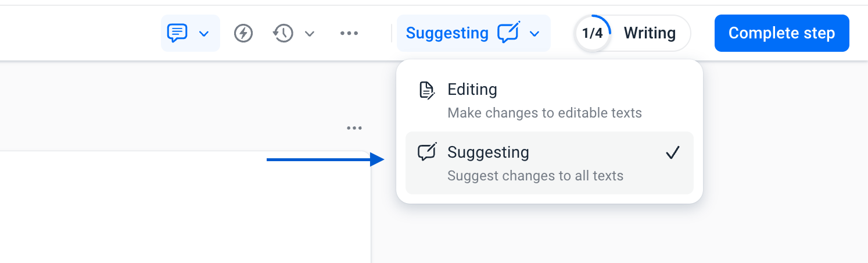Image resolution: width=868 pixels, height=263 pixels.
Task: Click the checkmark beside Suggesting option
Action: coord(673,153)
